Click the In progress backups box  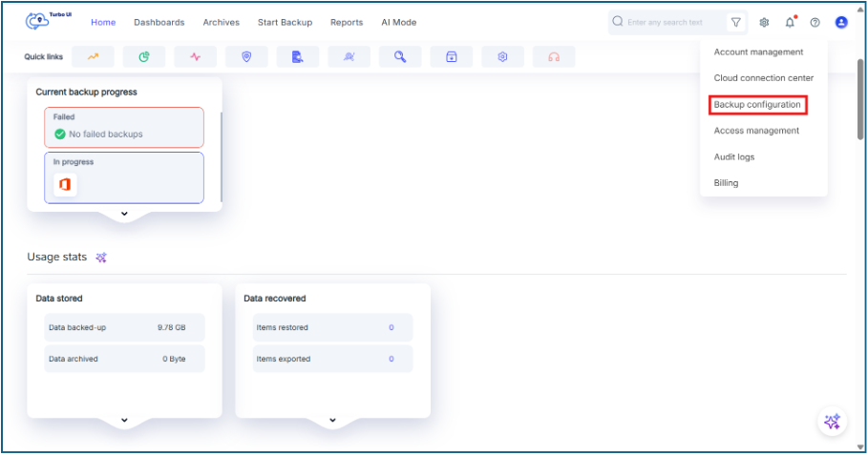click(x=124, y=178)
